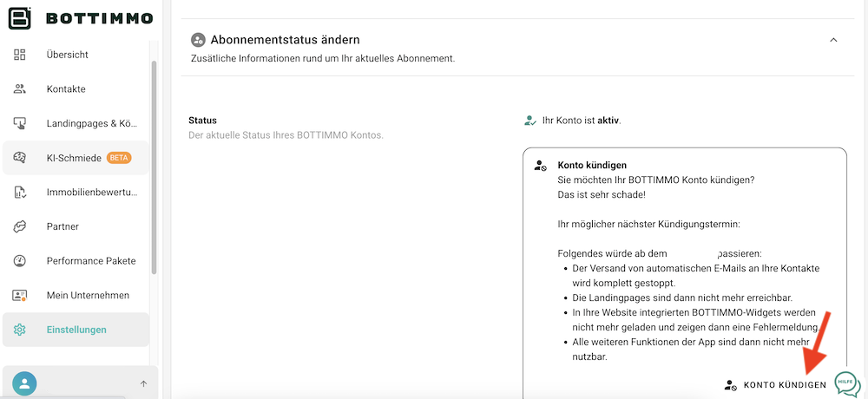868x399 pixels.
Task: Click 'Die Landingpages sind dann nicht' bullet
Action: (684, 298)
